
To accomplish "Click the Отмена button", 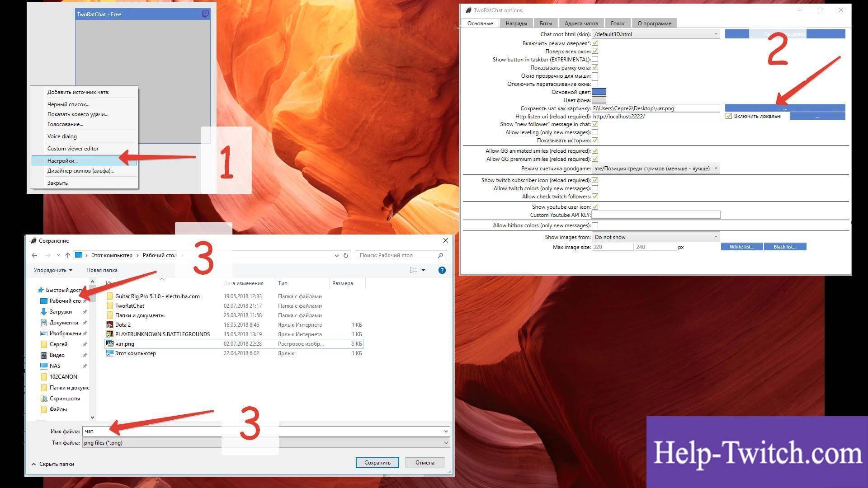I will pos(425,463).
